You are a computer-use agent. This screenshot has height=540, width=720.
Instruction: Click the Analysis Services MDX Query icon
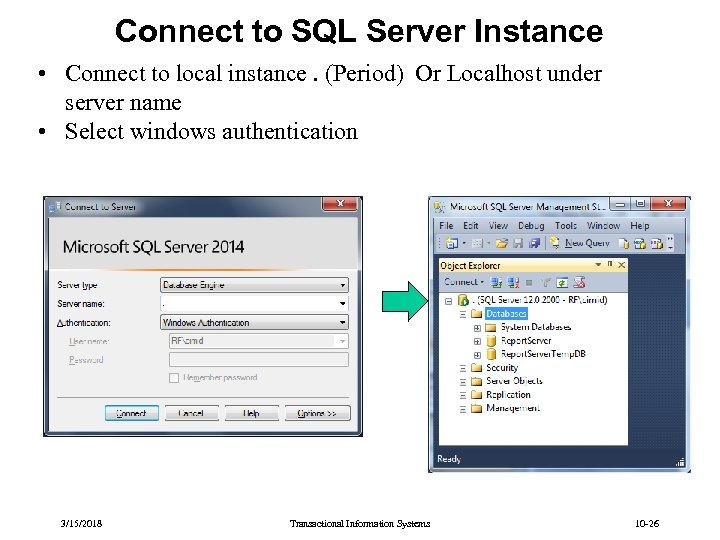click(x=640, y=243)
